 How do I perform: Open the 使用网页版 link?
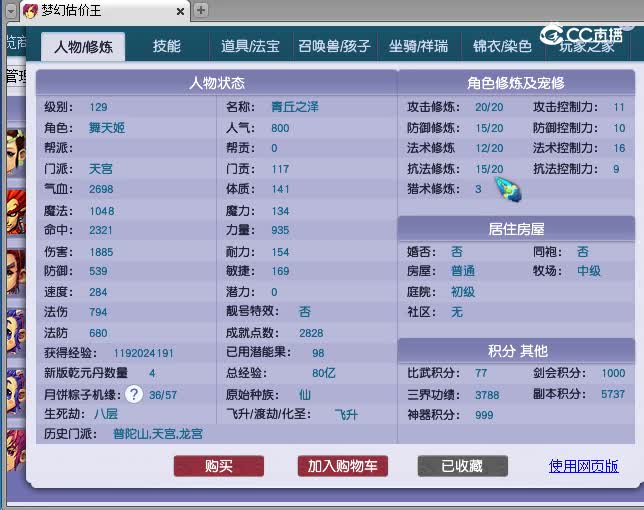(584, 466)
